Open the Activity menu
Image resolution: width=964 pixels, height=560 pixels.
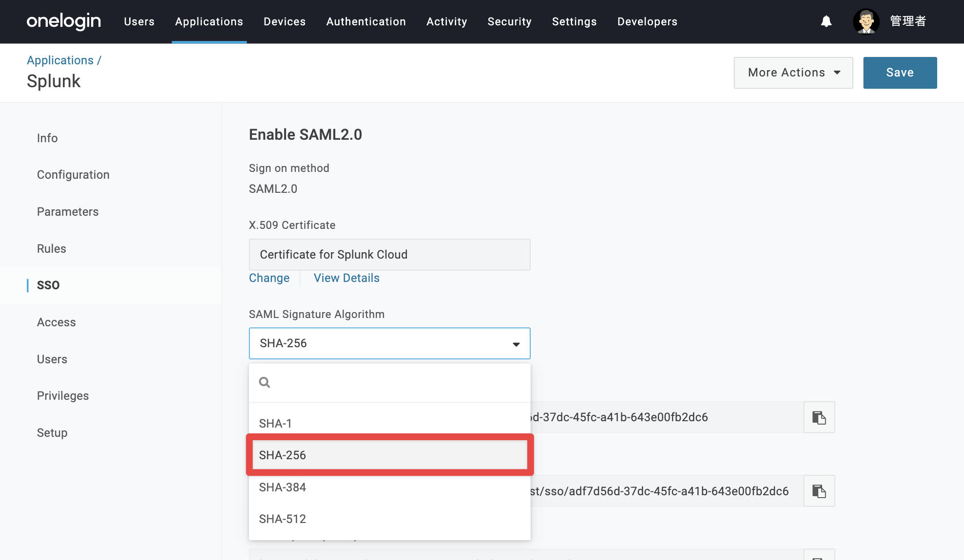447,21
